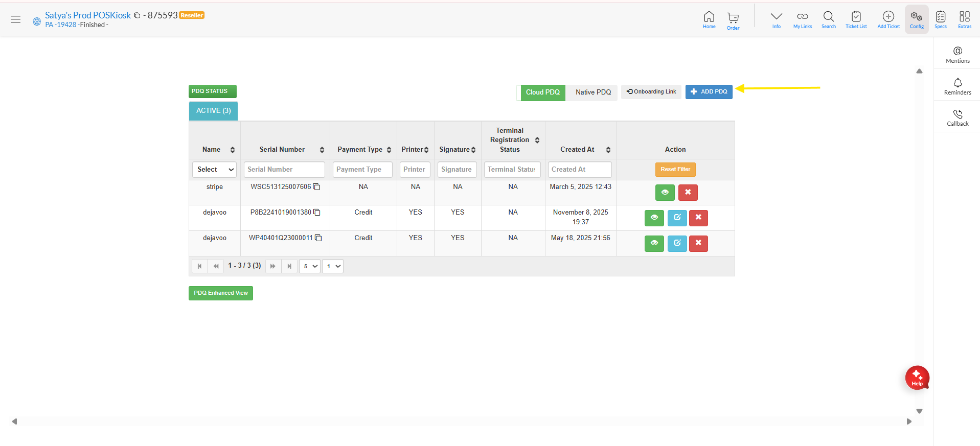Open the Name filter Select dropdown

tap(214, 170)
